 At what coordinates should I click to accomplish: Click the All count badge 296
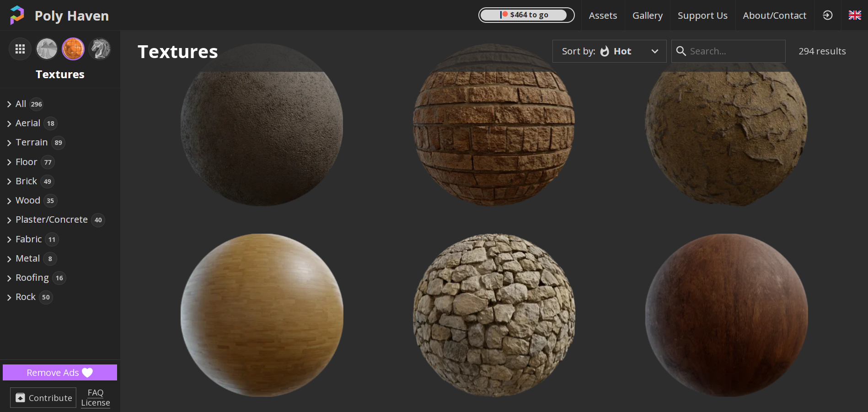[x=37, y=104]
